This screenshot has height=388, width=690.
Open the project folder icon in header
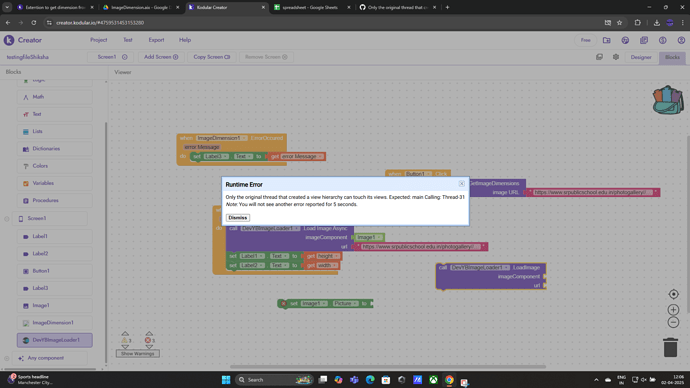click(x=606, y=40)
